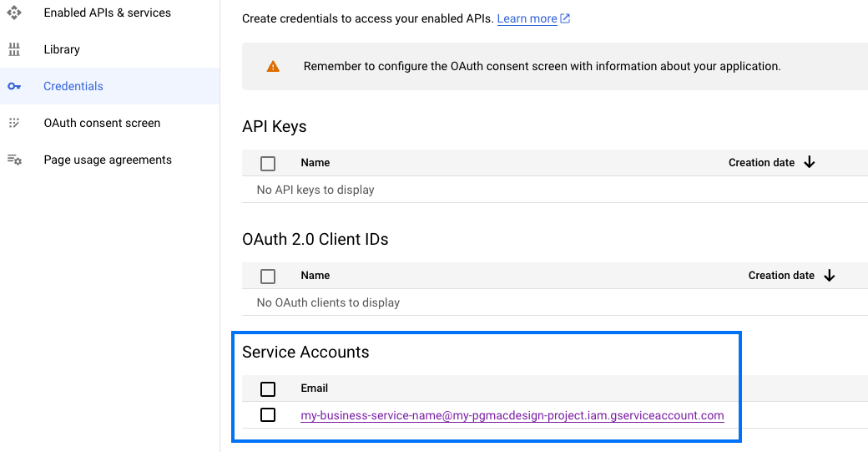The width and height of the screenshot is (868, 452).
Task: Click the Credentials key icon
Action: pyautogui.click(x=13, y=86)
